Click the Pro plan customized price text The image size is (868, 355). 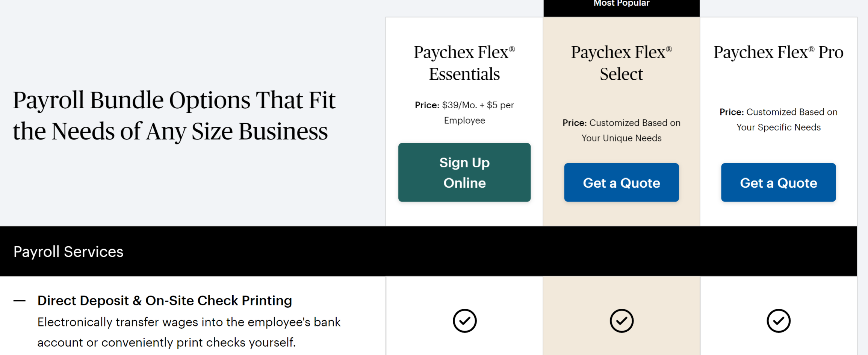pos(778,119)
